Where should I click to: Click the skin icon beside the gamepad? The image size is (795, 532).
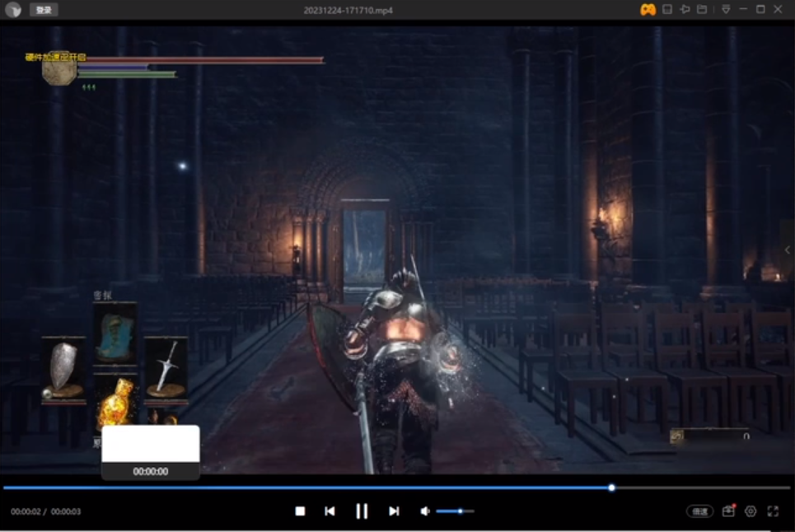point(667,9)
